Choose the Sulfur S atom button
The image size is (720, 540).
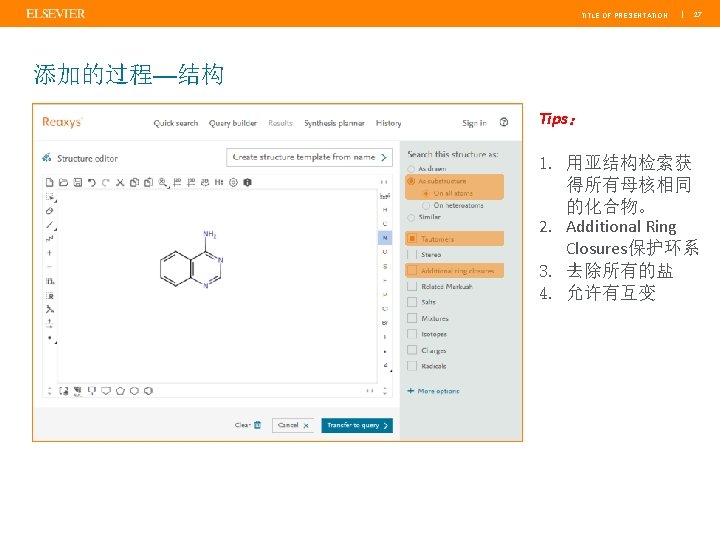coord(385,266)
